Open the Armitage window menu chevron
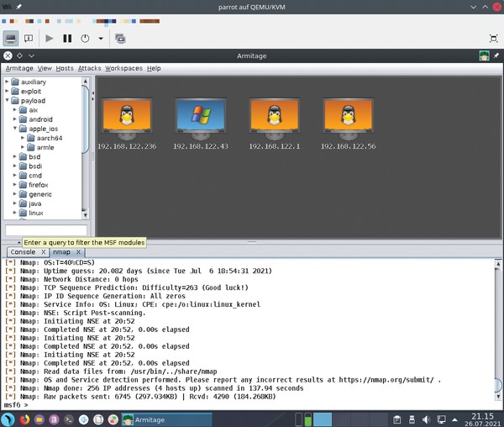Viewport: 504px width, 427px height. (31, 55)
